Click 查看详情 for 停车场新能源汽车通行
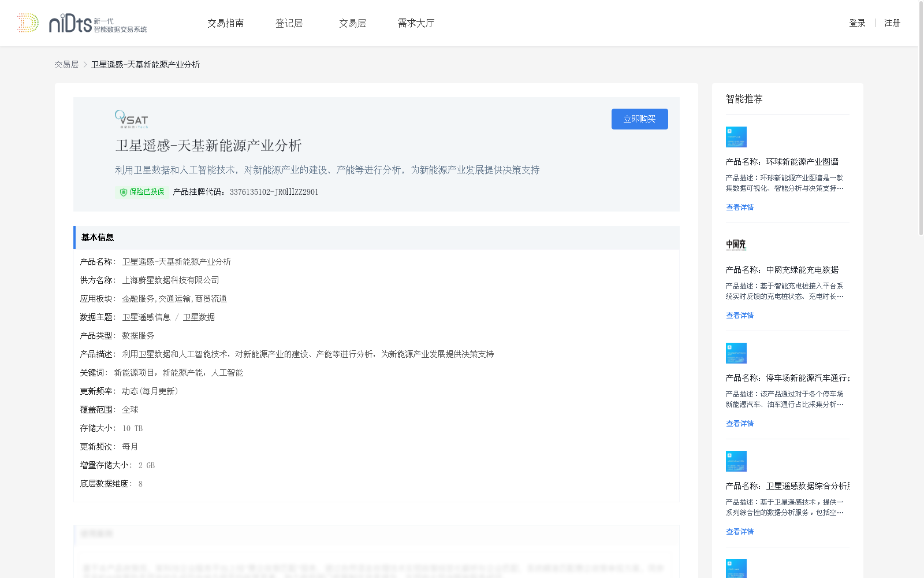The width and height of the screenshot is (924, 578). (x=740, y=424)
